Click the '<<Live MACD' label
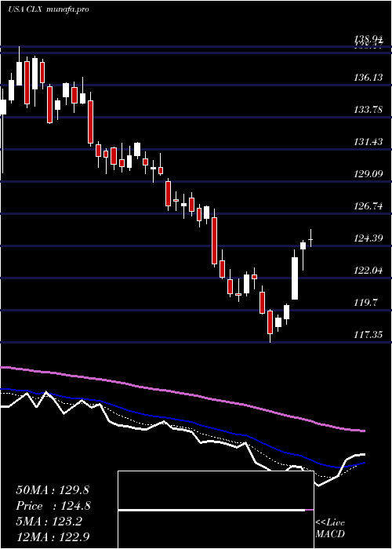 (x=330, y=528)
